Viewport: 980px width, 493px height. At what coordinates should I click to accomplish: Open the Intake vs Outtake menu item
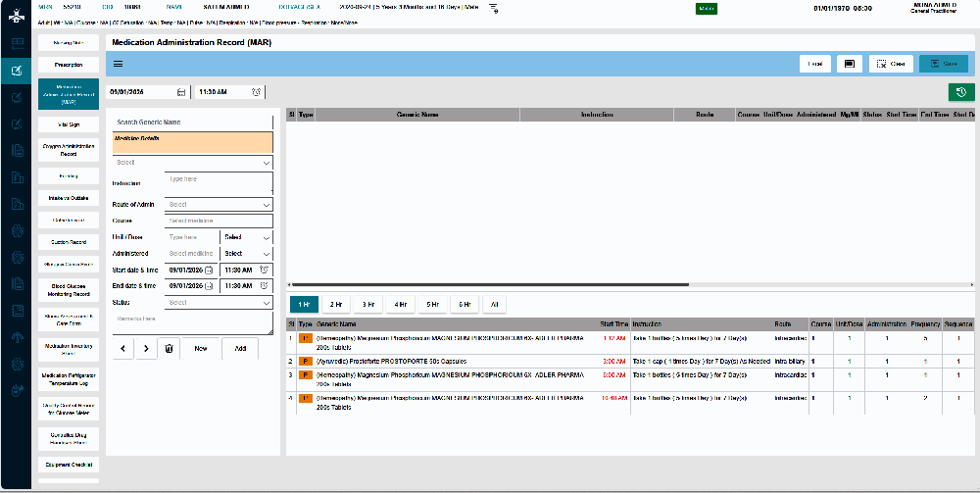point(69,198)
